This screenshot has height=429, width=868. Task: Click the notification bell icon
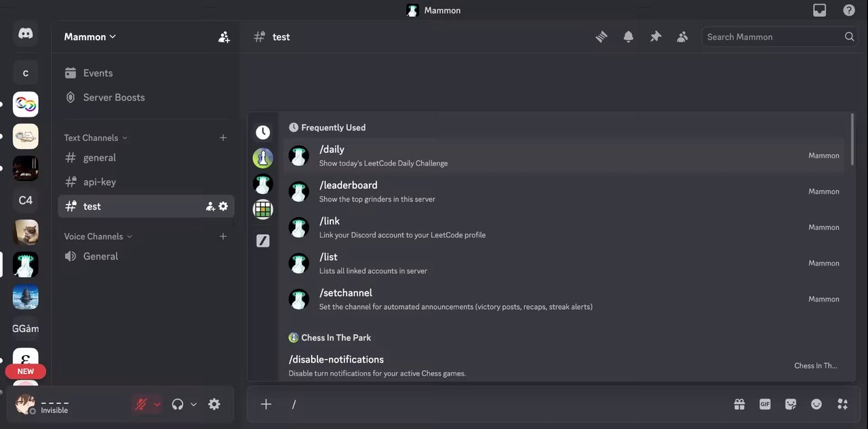point(629,37)
